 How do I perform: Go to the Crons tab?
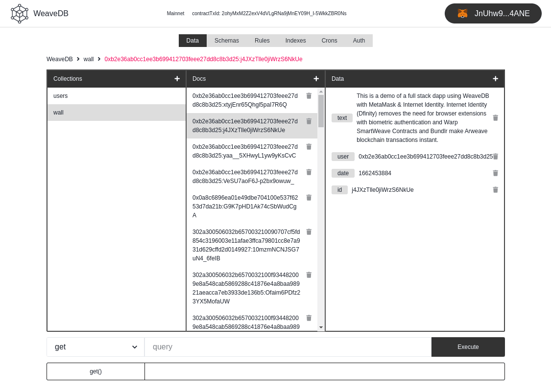[329, 41]
